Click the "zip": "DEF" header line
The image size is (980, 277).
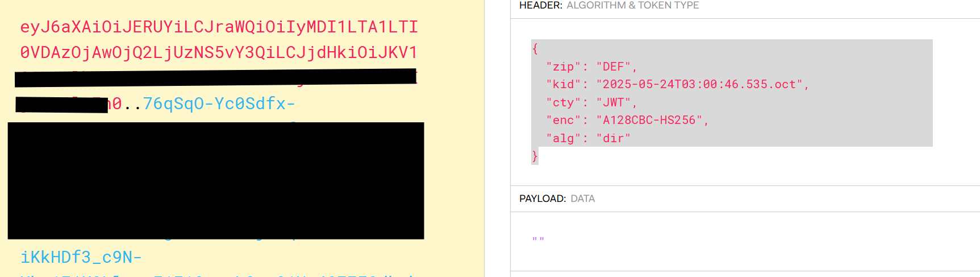(x=591, y=67)
